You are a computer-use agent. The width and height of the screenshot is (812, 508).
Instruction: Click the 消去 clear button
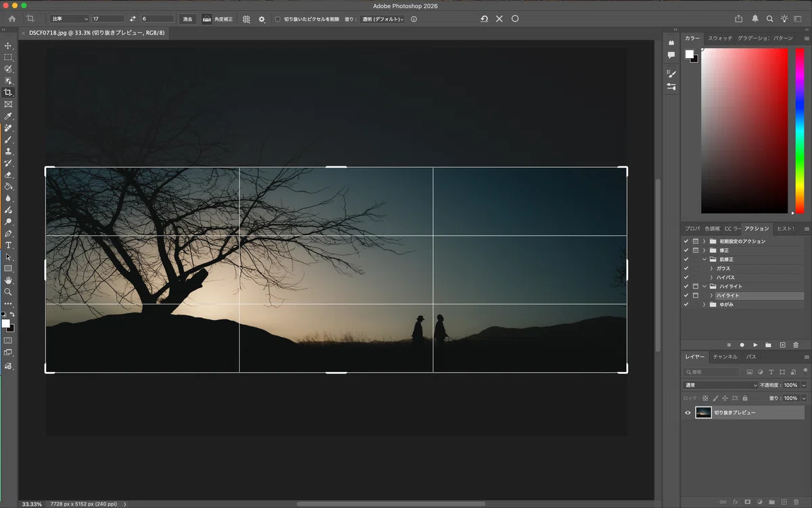tap(187, 19)
